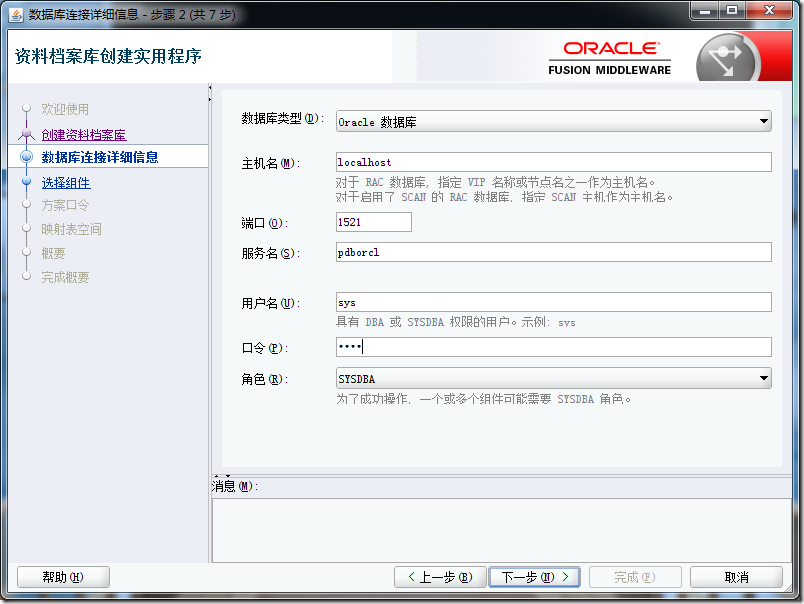Go to the 选择组件 step link
The width and height of the screenshot is (804, 604).
pyautogui.click(x=66, y=183)
